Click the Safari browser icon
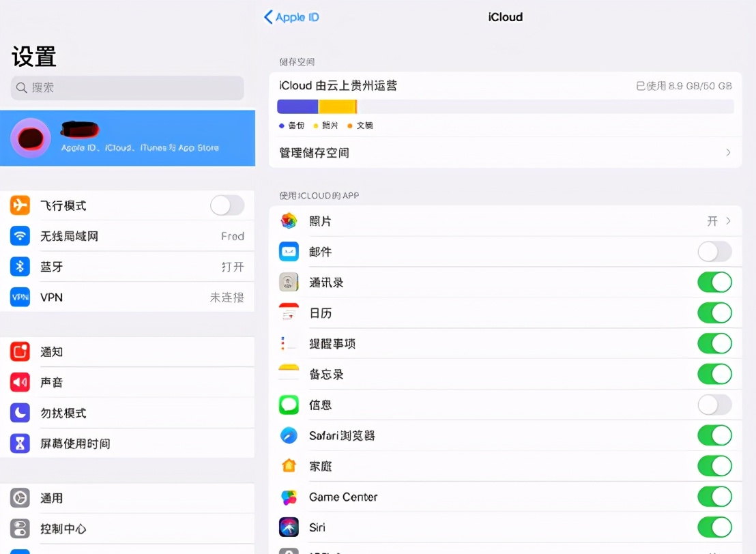This screenshot has width=756, height=554. click(289, 435)
